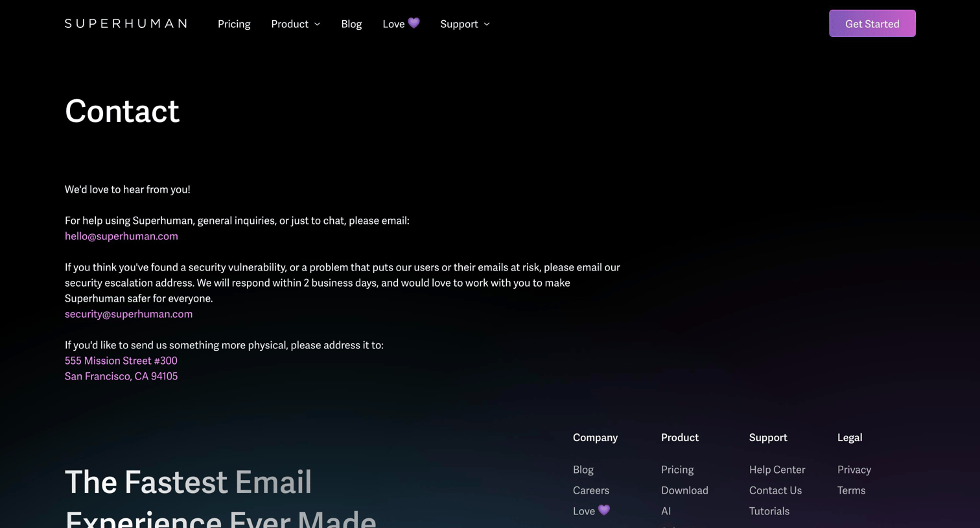Click the "We'd love to hear from you!" text
This screenshot has height=528, width=980.
pyautogui.click(x=128, y=189)
